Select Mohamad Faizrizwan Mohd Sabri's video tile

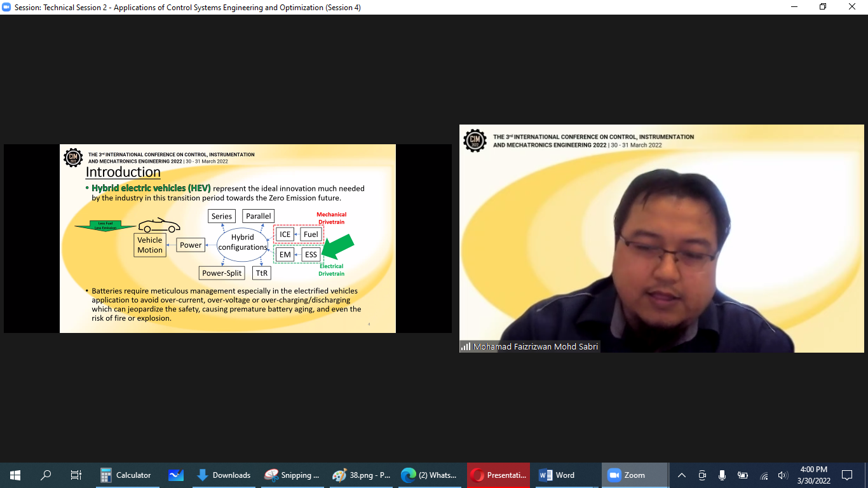coord(661,238)
